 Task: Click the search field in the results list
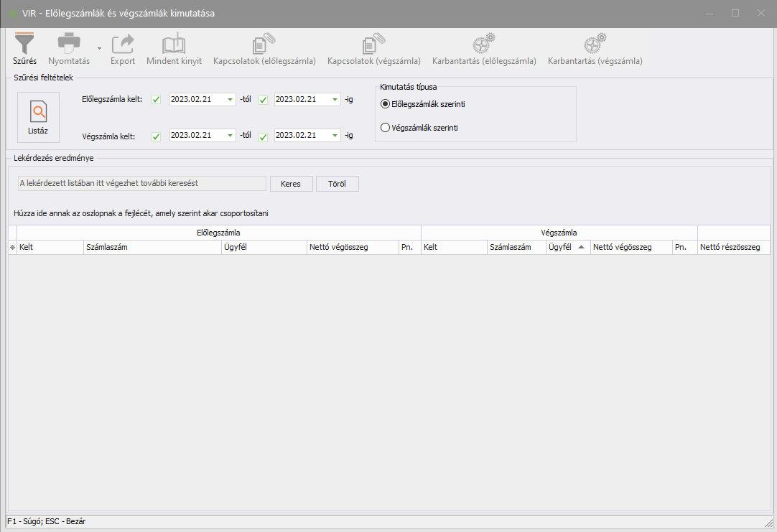pos(141,184)
